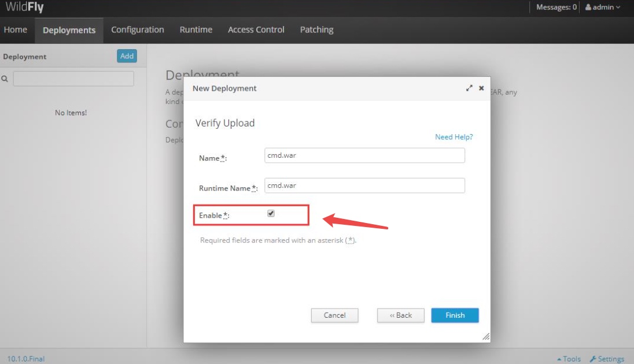Switch to the Configuration tab
This screenshot has height=364, width=634.
pos(138,30)
